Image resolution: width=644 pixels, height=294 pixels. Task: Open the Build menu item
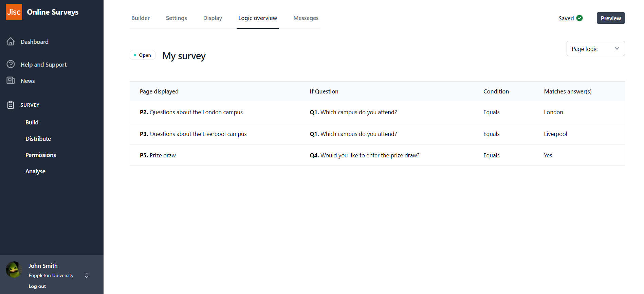coord(32,122)
